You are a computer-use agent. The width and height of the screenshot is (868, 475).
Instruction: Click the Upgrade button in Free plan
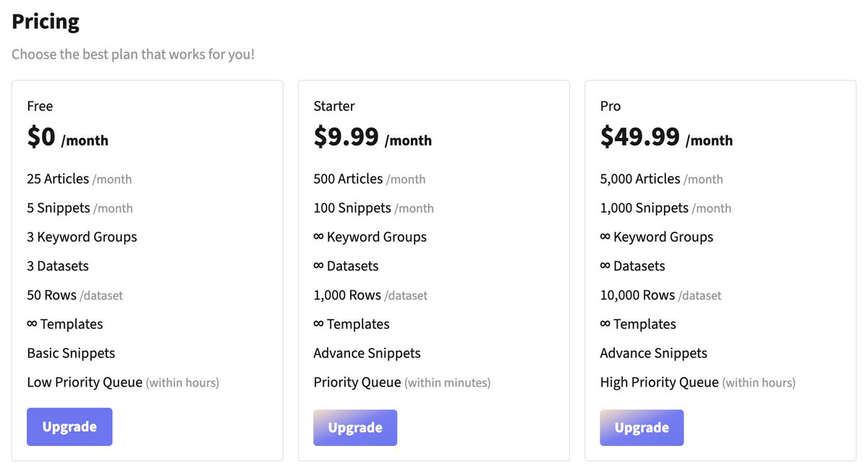coord(69,426)
